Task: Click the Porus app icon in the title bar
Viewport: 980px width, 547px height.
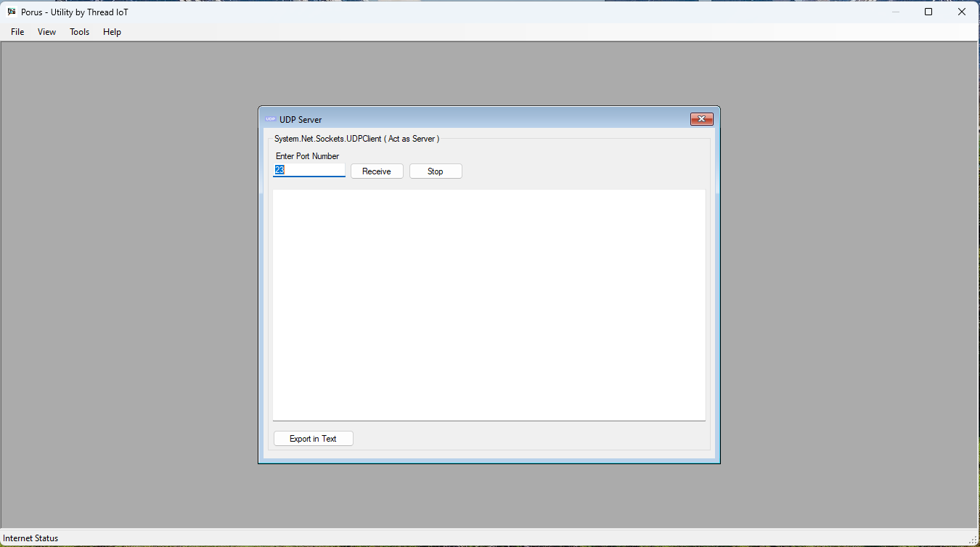Action: [x=10, y=12]
